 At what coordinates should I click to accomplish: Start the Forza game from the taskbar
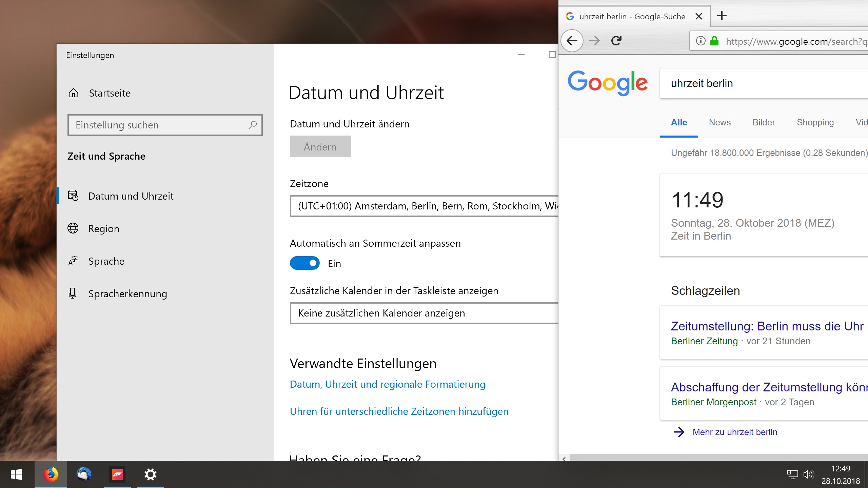point(117,474)
